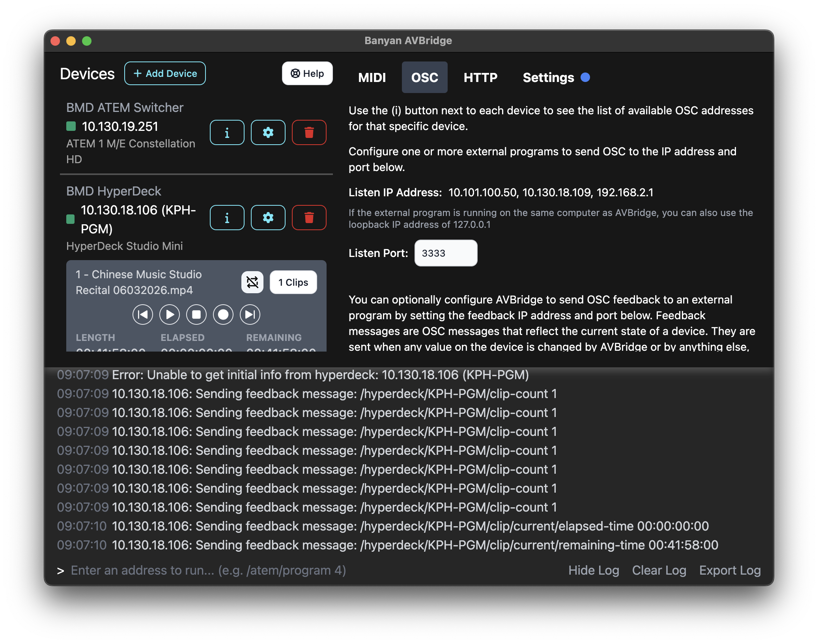
Task: Delete the ATEM Switcher device
Action: [x=309, y=132]
